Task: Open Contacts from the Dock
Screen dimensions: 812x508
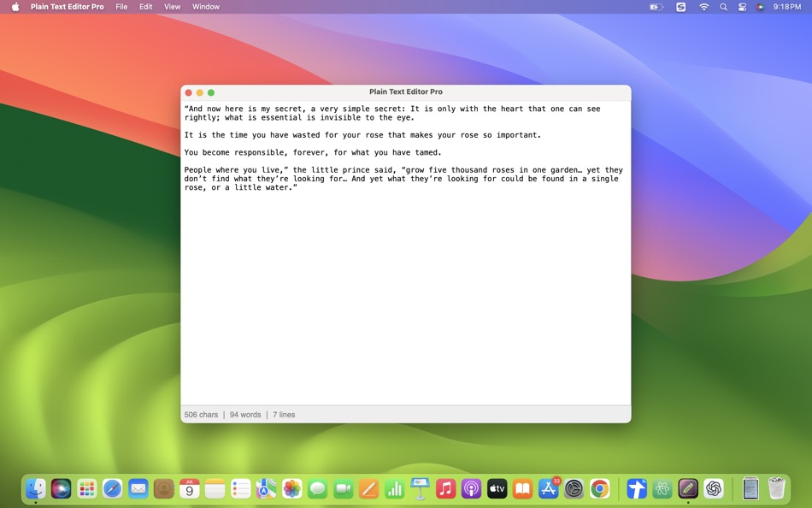Action: [x=163, y=488]
